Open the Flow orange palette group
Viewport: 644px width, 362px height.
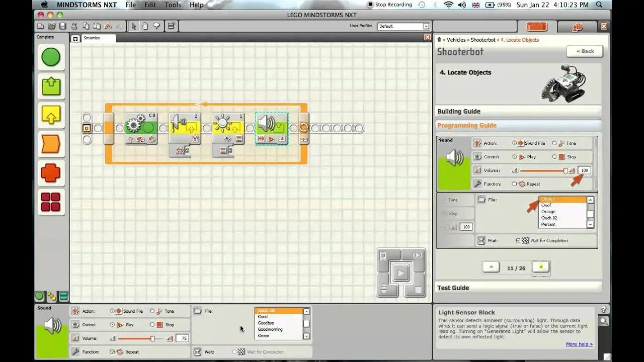coord(51,144)
